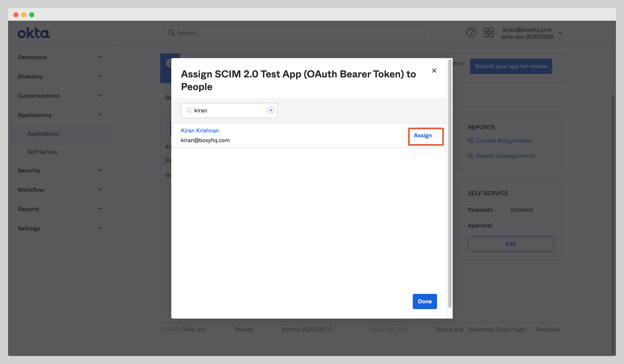
Task: Click the Recent Unassignments report icon
Action: point(471,156)
